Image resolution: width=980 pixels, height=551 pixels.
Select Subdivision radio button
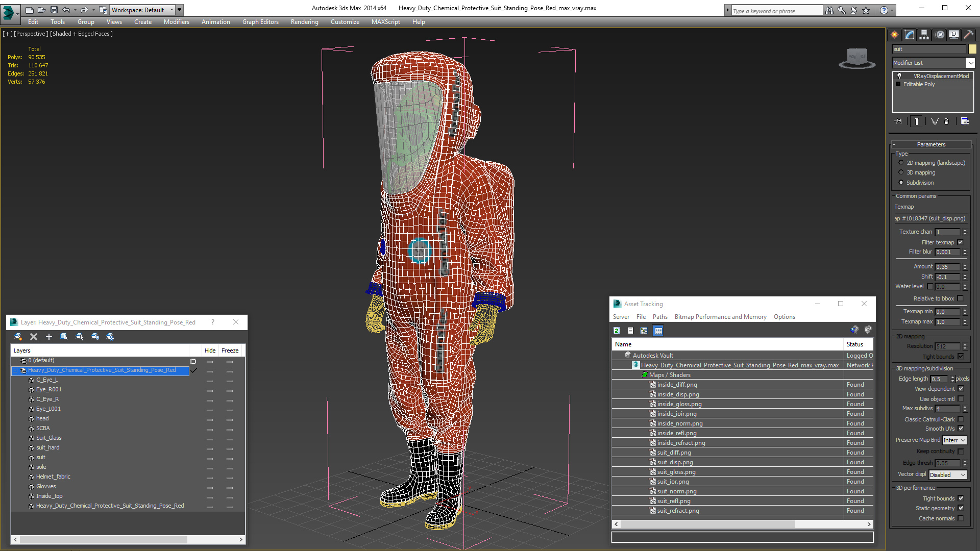pyautogui.click(x=901, y=183)
